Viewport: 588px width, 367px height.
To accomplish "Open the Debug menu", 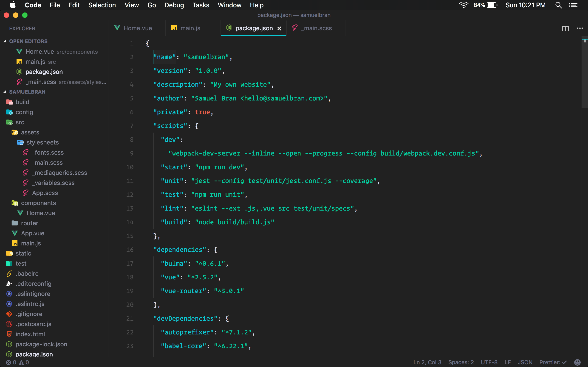I will (x=174, y=5).
